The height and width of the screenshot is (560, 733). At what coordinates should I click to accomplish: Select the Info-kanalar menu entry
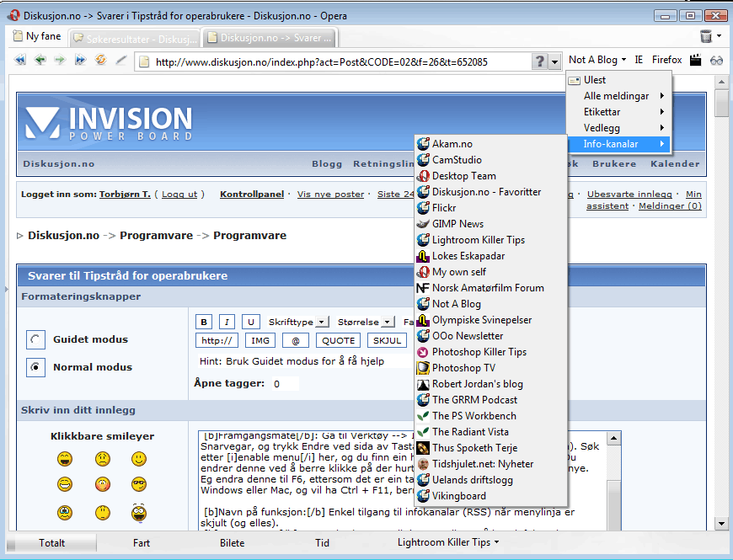(x=619, y=144)
